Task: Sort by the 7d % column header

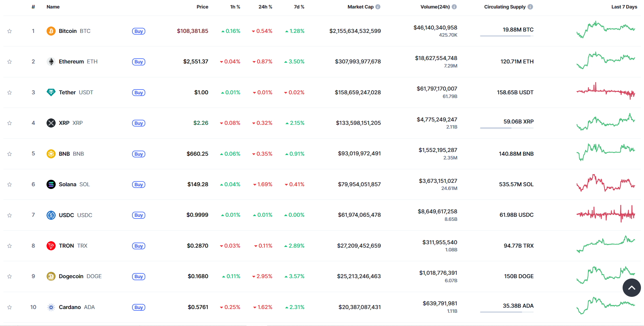Action: tap(299, 7)
